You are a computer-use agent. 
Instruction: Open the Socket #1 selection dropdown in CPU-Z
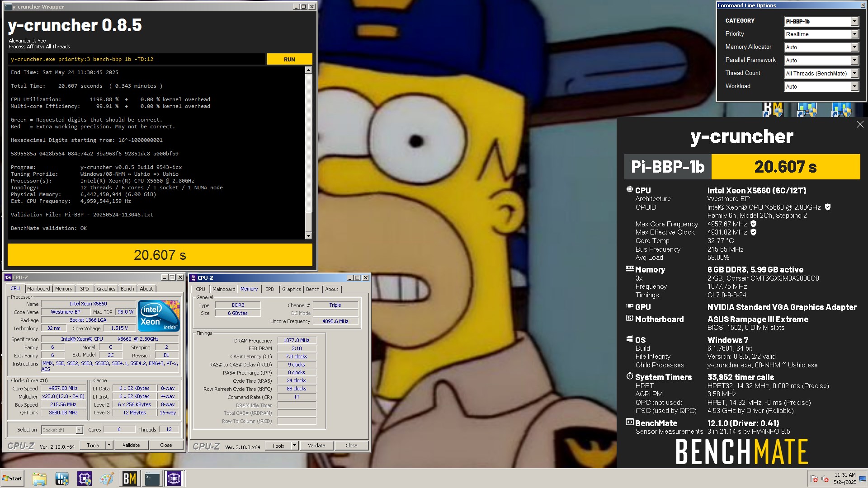click(x=62, y=430)
